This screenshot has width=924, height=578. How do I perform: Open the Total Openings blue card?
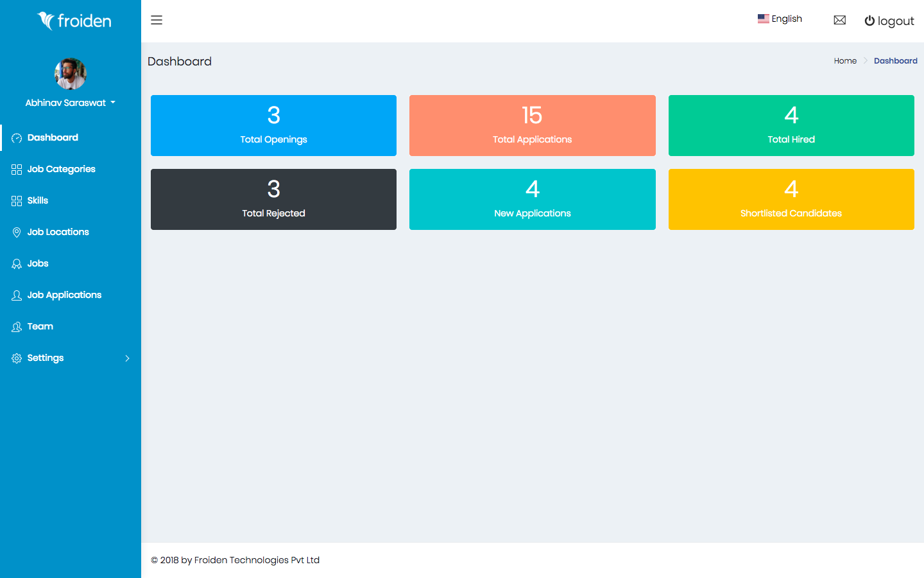tap(273, 125)
